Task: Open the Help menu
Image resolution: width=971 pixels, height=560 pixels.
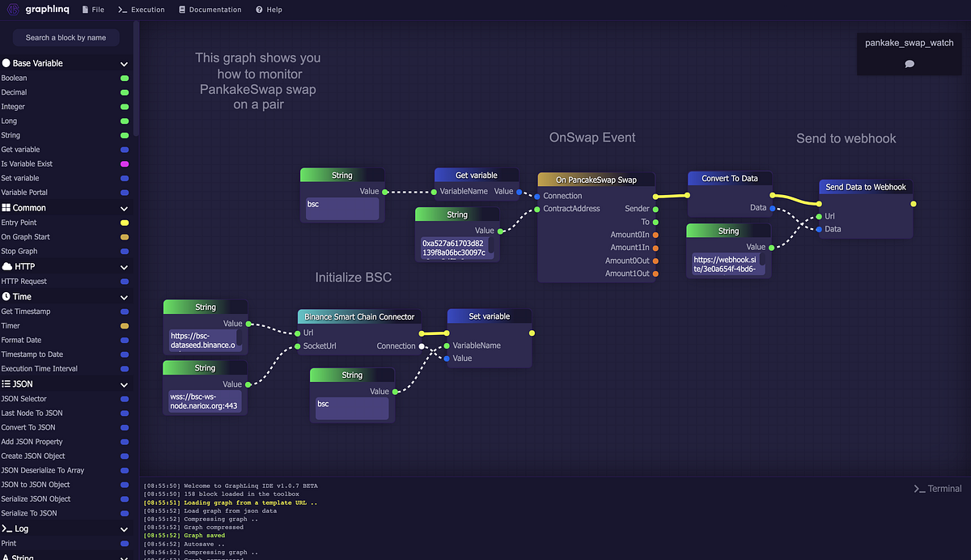Action: point(269,10)
